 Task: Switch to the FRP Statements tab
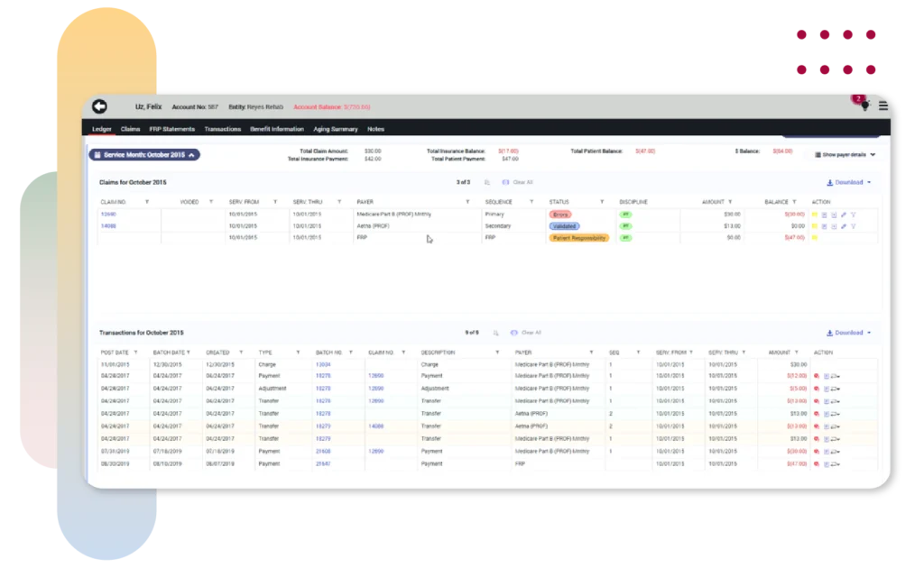tap(171, 129)
